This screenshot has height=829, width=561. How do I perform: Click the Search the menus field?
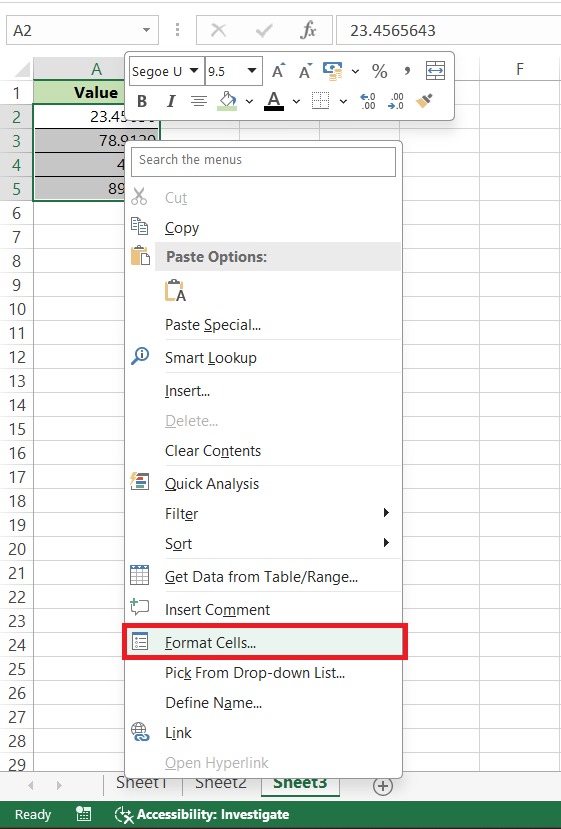point(264,161)
